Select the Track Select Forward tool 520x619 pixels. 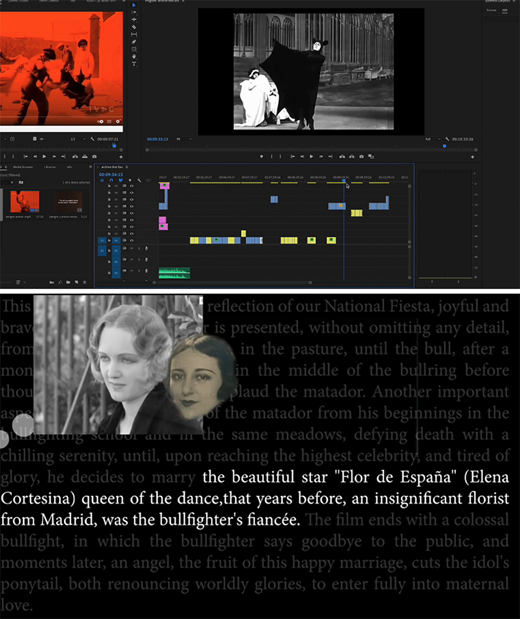(x=134, y=12)
